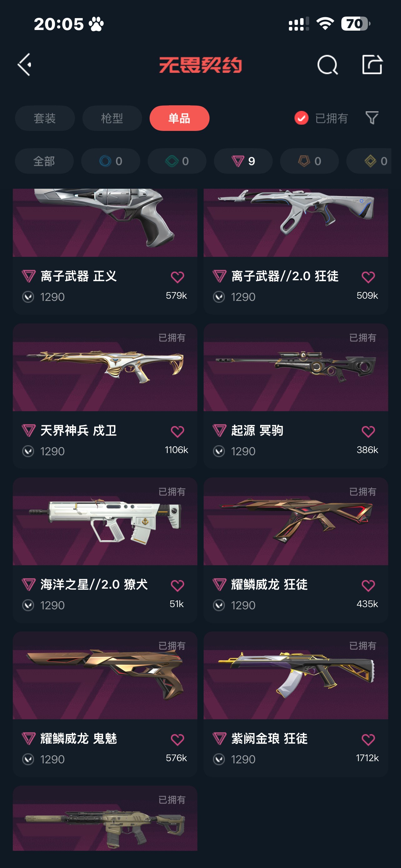Image resolution: width=401 pixels, height=868 pixels.
Task: Open 耀鳞威龙 狂徒 skin thumbnail
Action: point(296,521)
